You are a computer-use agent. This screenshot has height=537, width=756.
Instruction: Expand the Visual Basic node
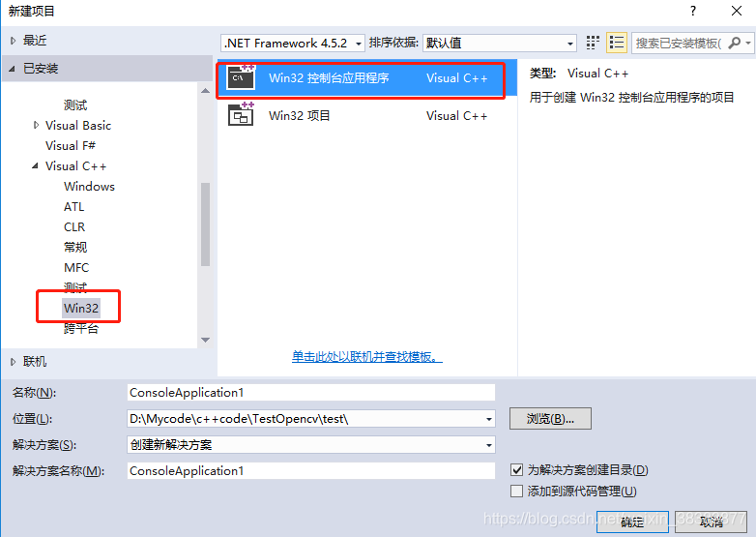36,125
